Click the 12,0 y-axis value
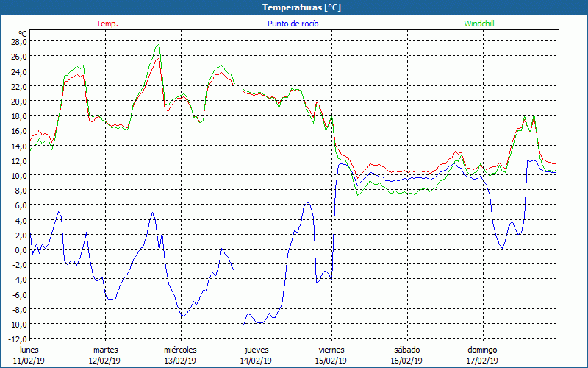The width and height of the screenshot is (588, 368). pyautogui.click(x=20, y=160)
